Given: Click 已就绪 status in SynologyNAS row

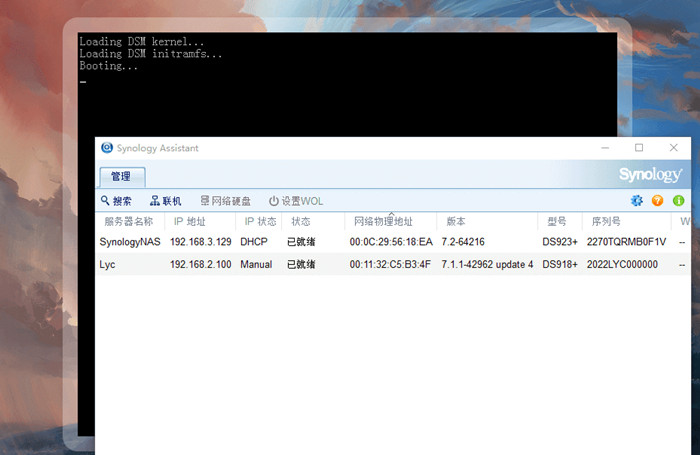Looking at the screenshot, I should [301, 242].
